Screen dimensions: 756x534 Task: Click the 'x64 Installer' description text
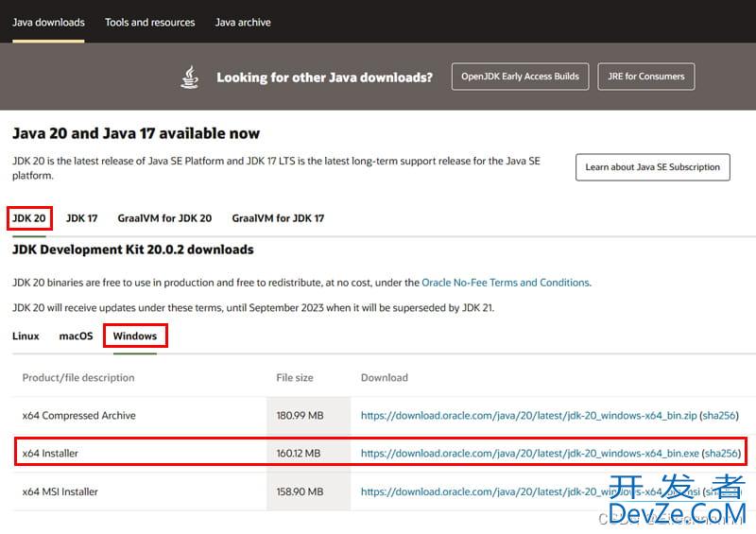pos(50,453)
